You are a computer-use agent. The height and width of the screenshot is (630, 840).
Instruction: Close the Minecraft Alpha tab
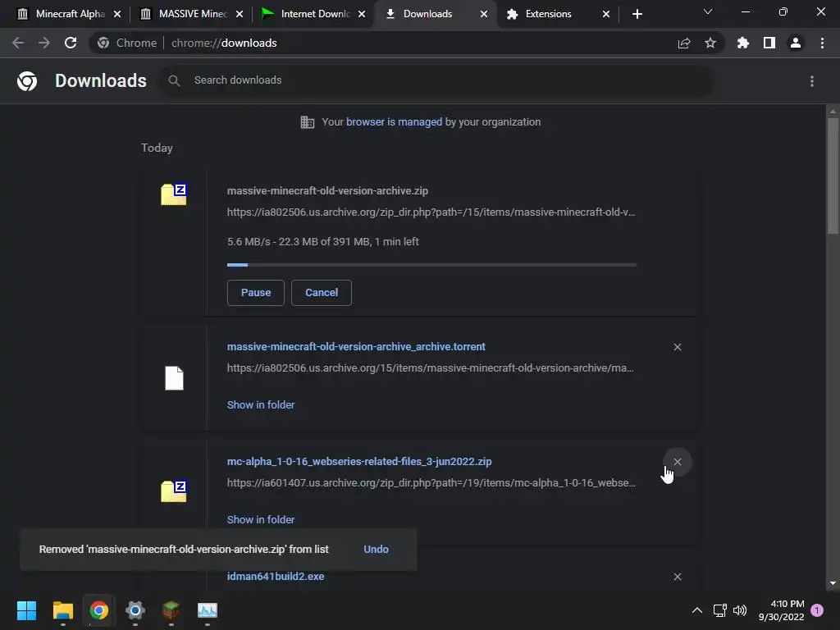[x=117, y=14]
